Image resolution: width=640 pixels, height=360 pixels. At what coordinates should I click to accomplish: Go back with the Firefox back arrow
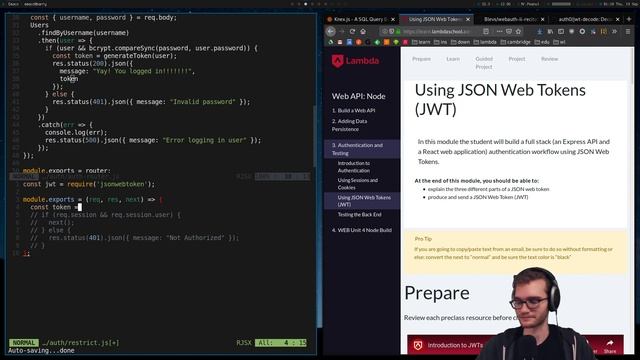pos(331,31)
